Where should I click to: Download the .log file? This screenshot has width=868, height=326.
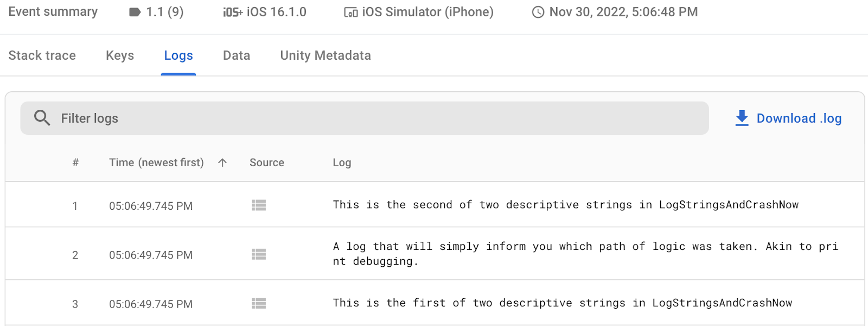(799, 118)
